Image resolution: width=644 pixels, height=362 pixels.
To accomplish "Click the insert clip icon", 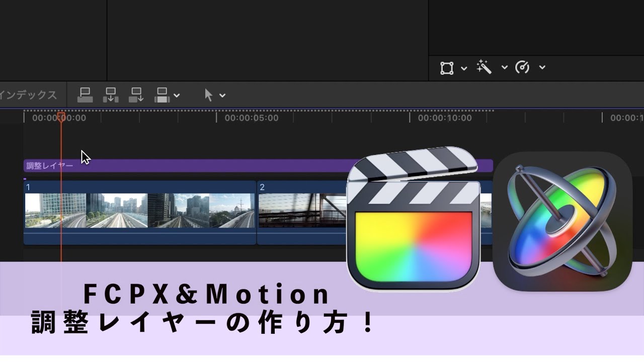I will point(111,95).
